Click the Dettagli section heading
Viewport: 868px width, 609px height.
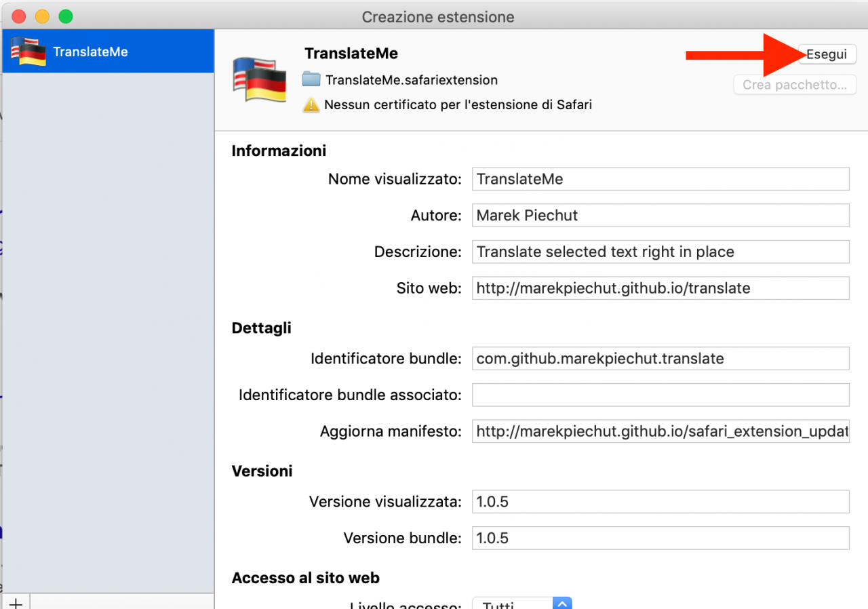[x=262, y=328]
